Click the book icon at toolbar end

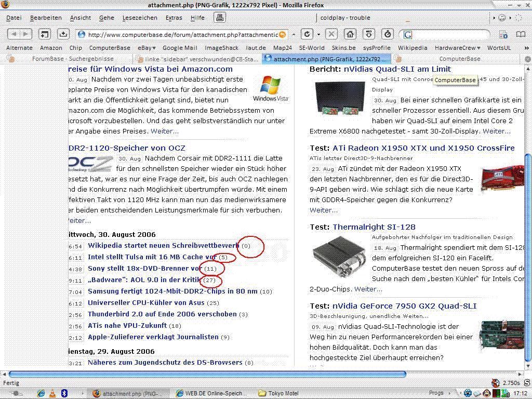pos(521,34)
